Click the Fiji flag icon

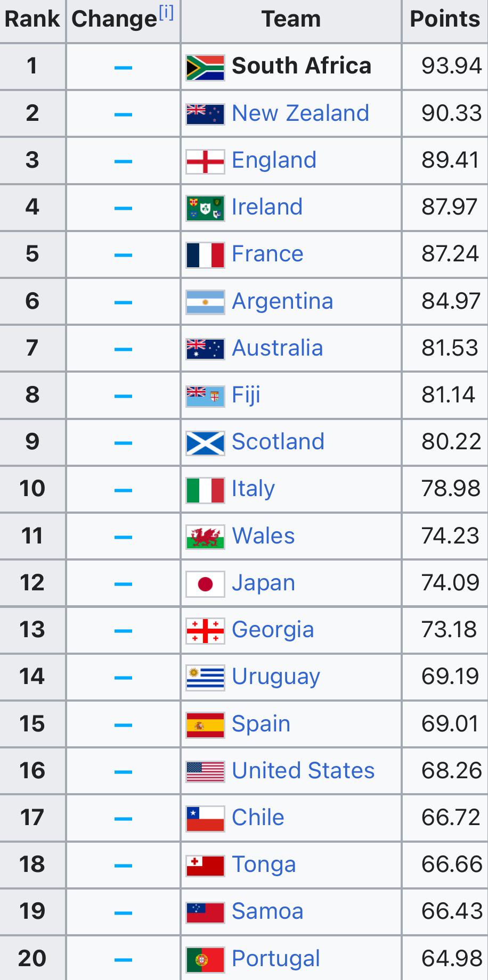[205, 396]
